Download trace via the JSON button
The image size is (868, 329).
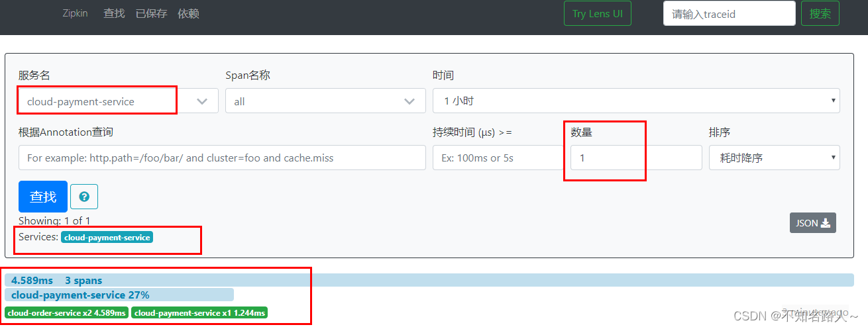(812, 223)
